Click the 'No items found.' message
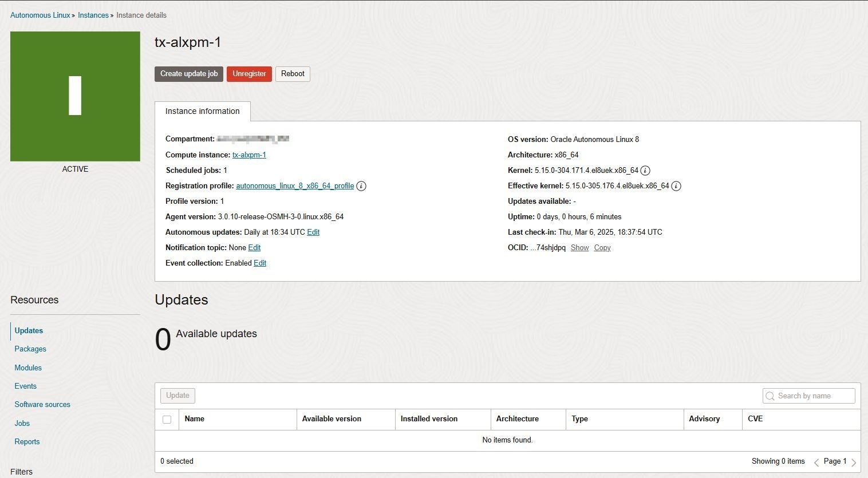868x478 pixels. coord(507,440)
